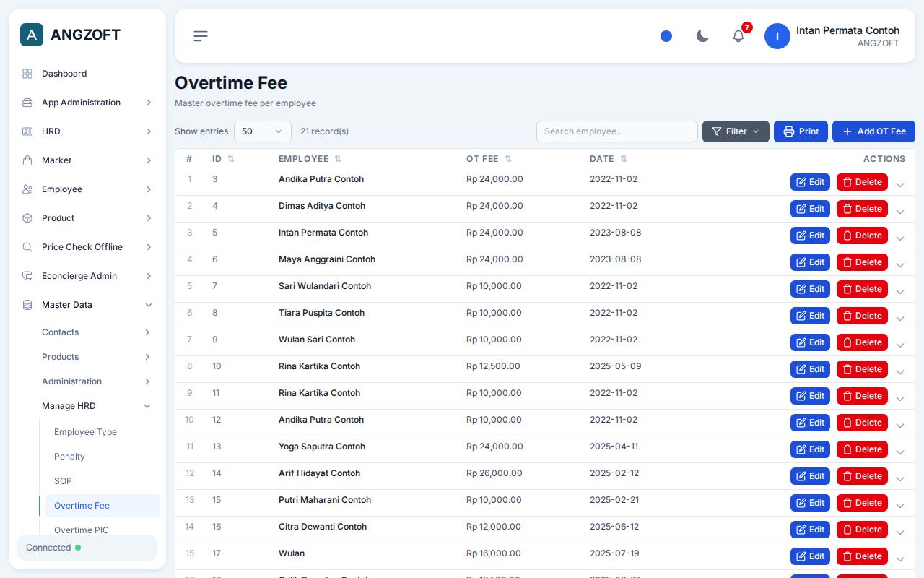Collapse the Manage HRD submenu
Screen dimensions: 924x578
(147, 406)
